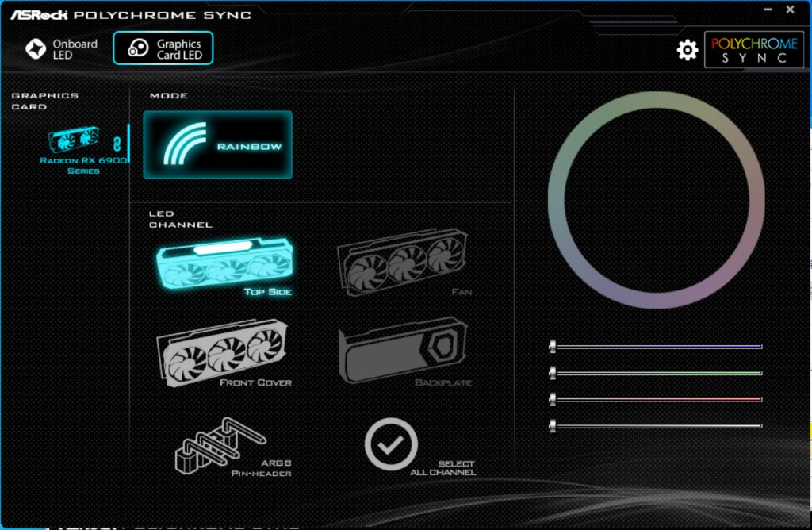The height and width of the screenshot is (530, 812).
Task: Open the Graphics Card LED tab
Action: pos(163,48)
